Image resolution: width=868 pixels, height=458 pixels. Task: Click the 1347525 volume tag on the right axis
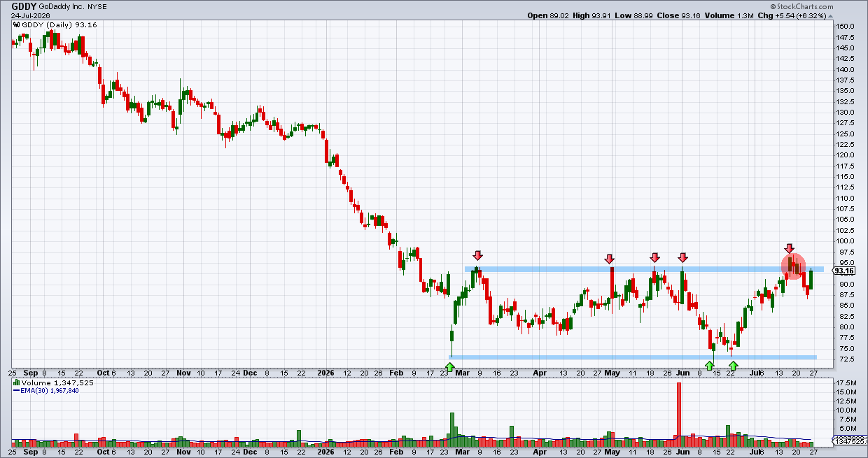[848, 441]
